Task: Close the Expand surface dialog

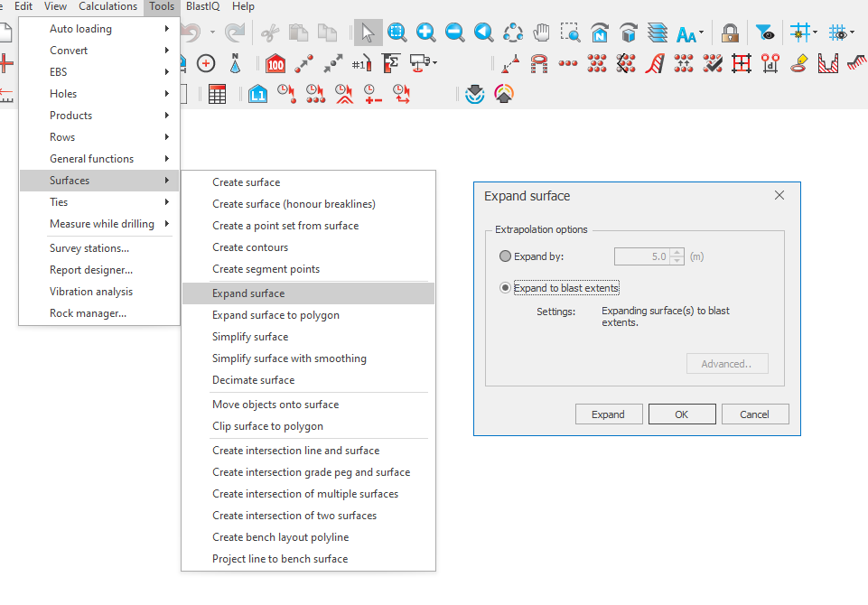Action: (x=779, y=195)
